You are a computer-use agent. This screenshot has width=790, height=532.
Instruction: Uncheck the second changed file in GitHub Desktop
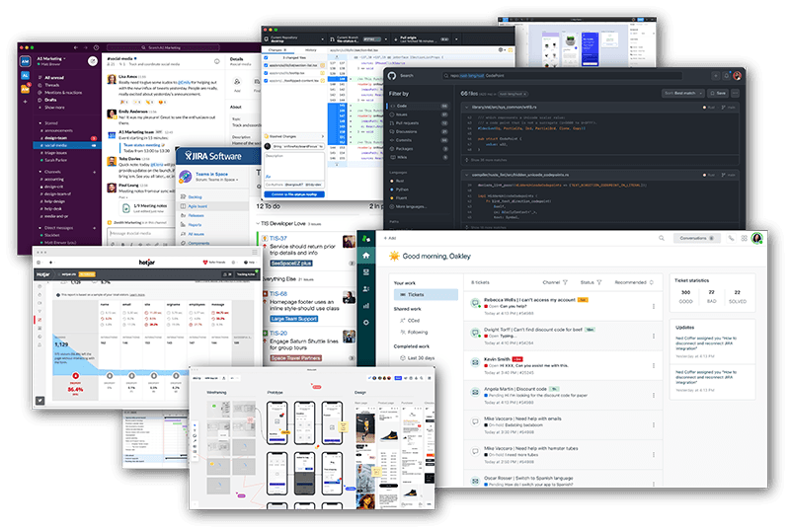point(266,73)
